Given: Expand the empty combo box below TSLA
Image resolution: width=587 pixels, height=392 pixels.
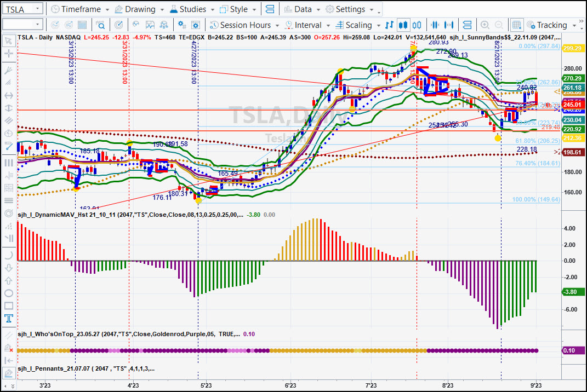Looking at the screenshot, I should coord(37,25).
